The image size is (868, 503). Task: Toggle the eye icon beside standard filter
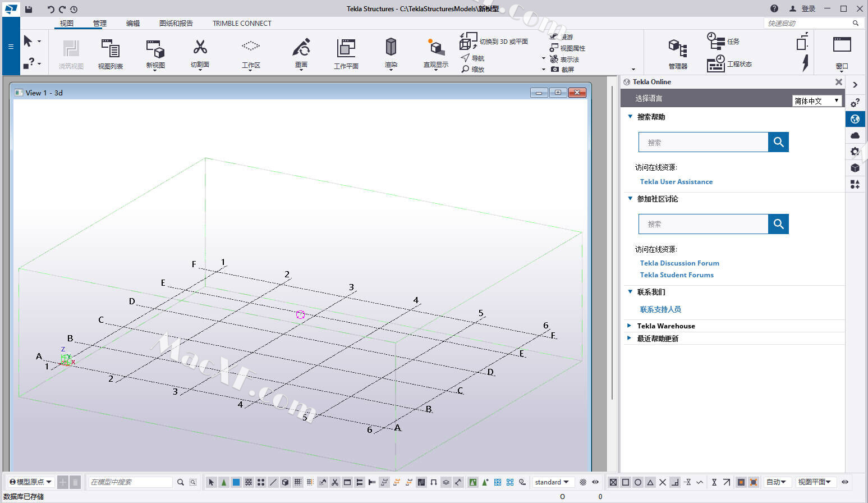[595, 482]
